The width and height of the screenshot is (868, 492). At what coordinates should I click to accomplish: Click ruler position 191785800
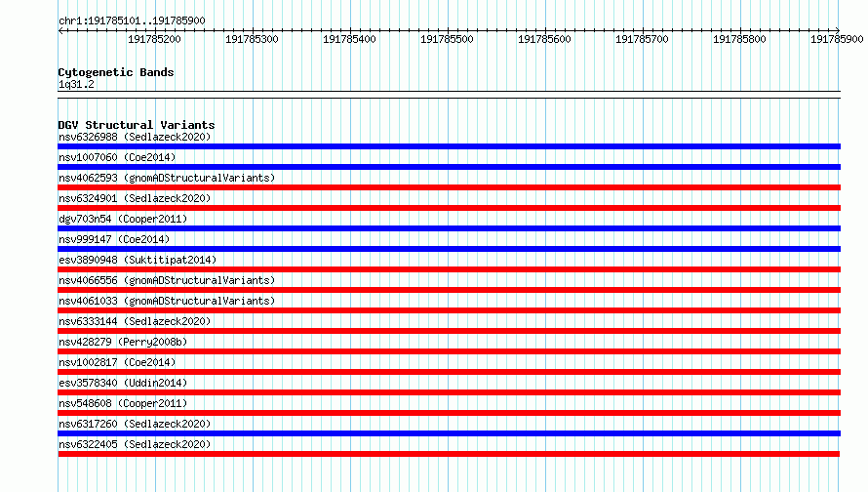point(739,39)
